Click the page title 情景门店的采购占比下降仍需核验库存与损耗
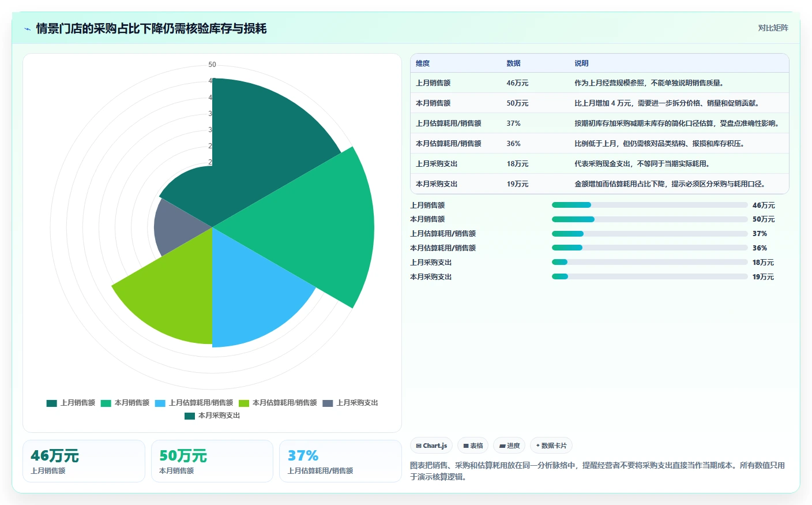Viewport: 812px width, 505px height. click(x=151, y=29)
